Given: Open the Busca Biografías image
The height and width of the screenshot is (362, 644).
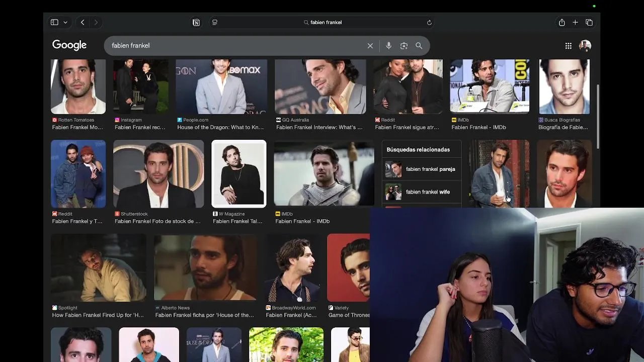Looking at the screenshot, I should pyautogui.click(x=564, y=86).
